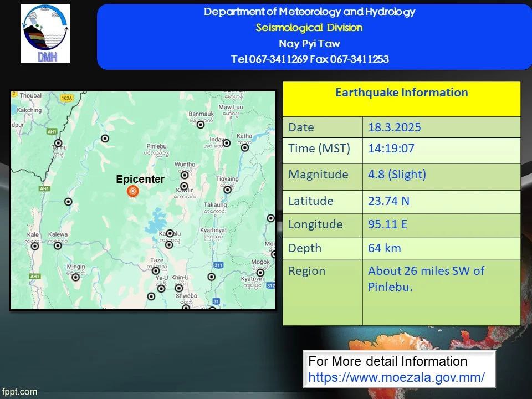Select the region text 'About 26 miles SW of Pinlebu.'
This screenshot has width=532, height=399.
click(426, 279)
